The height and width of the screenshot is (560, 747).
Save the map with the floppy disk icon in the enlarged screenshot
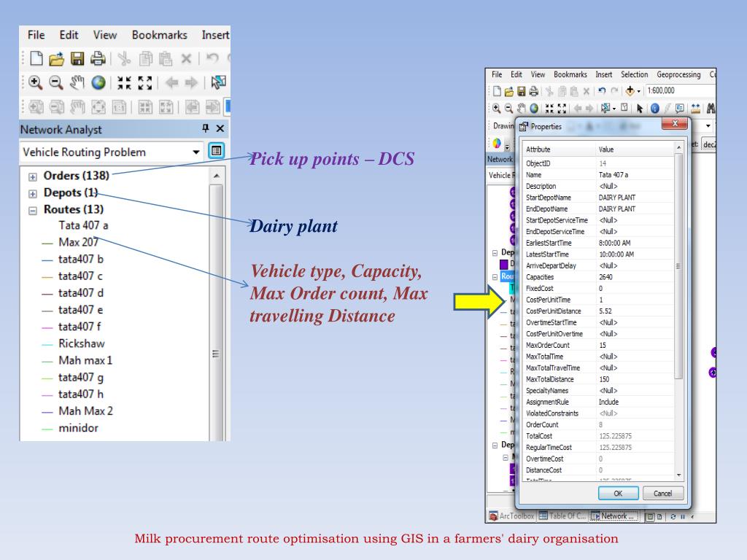[77, 58]
